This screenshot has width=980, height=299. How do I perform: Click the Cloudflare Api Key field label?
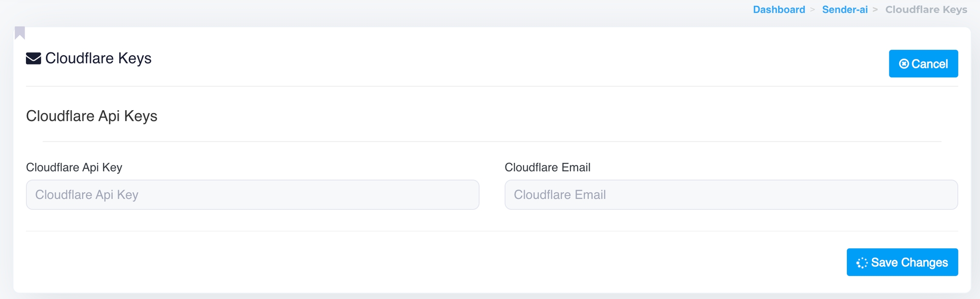point(74,168)
